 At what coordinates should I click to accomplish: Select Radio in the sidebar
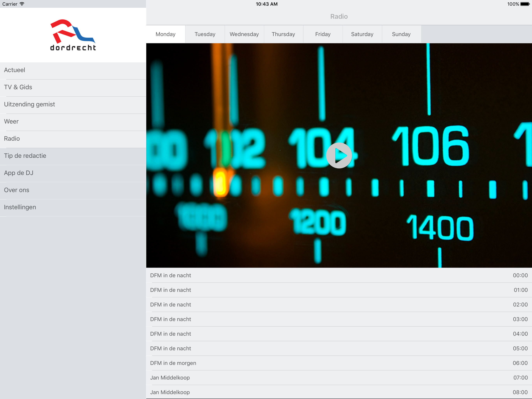pyautogui.click(x=73, y=139)
